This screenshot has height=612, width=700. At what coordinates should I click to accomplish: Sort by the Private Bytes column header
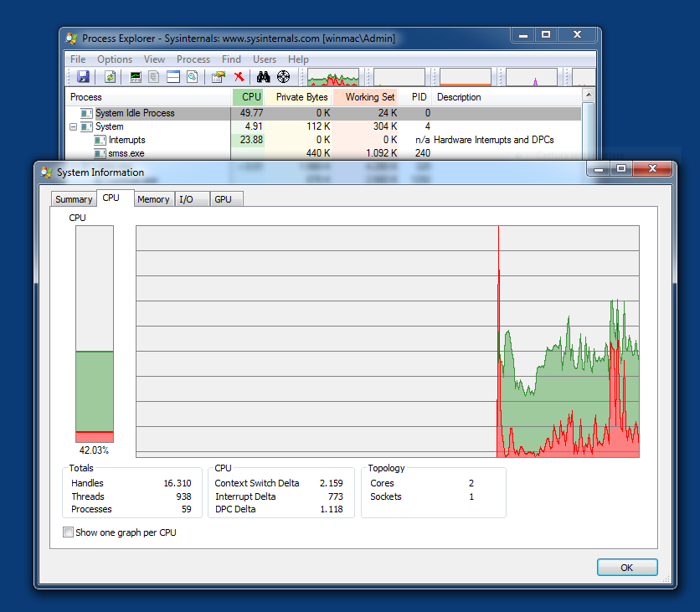[298, 97]
